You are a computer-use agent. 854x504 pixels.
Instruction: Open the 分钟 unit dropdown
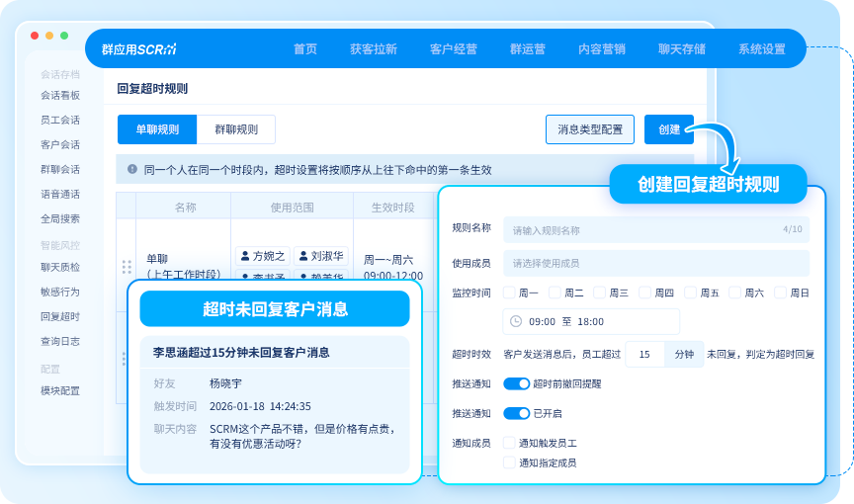pyautogui.click(x=684, y=355)
